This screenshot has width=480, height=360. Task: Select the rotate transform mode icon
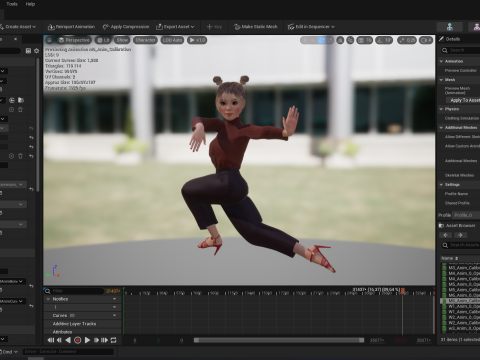pos(321,40)
